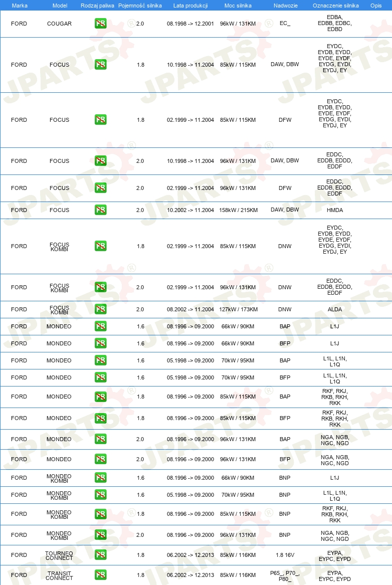Click the Opis column header
Image resolution: width=392 pixels, height=585 pixels.
click(376, 6)
